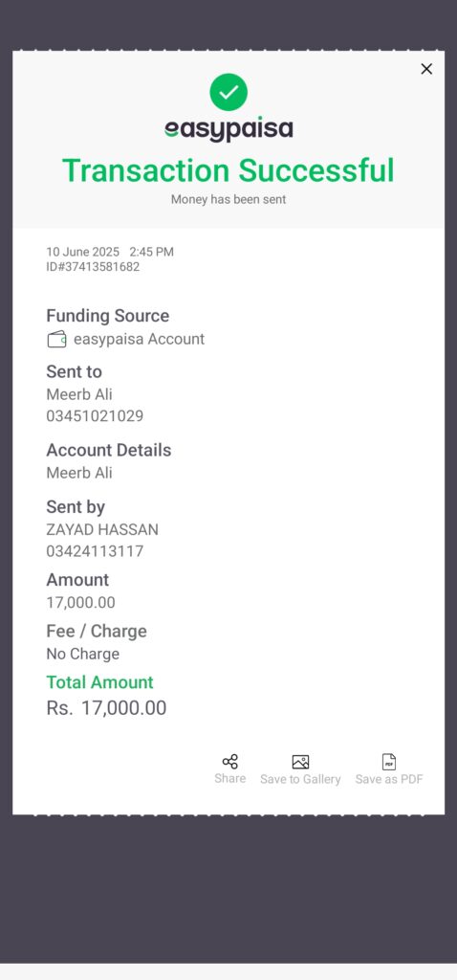Click the transaction ID#37413581682
Image resolution: width=457 pixels, height=980 pixels.
click(x=93, y=267)
